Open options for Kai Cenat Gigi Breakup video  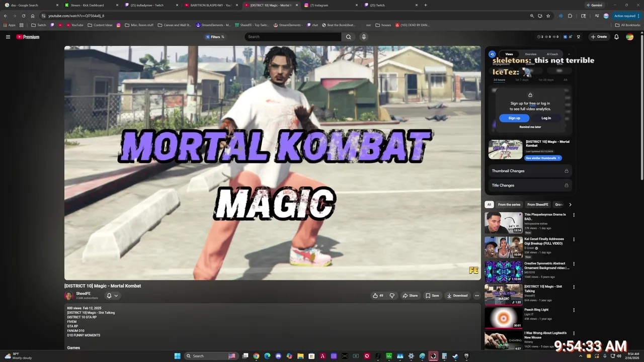(x=574, y=240)
